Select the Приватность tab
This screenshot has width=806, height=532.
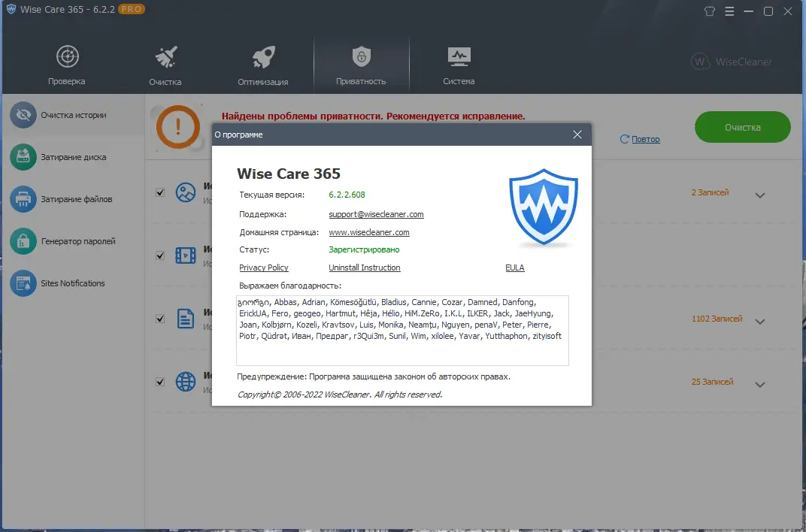[x=361, y=65]
